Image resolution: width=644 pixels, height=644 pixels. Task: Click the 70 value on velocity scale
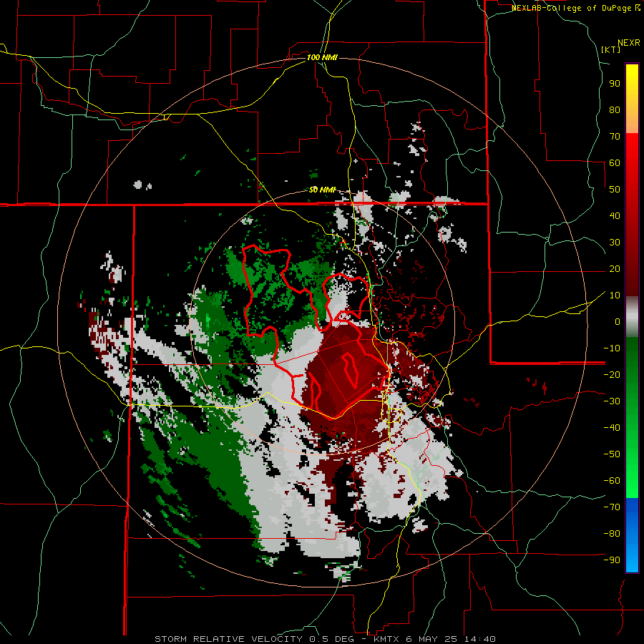pos(615,137)
